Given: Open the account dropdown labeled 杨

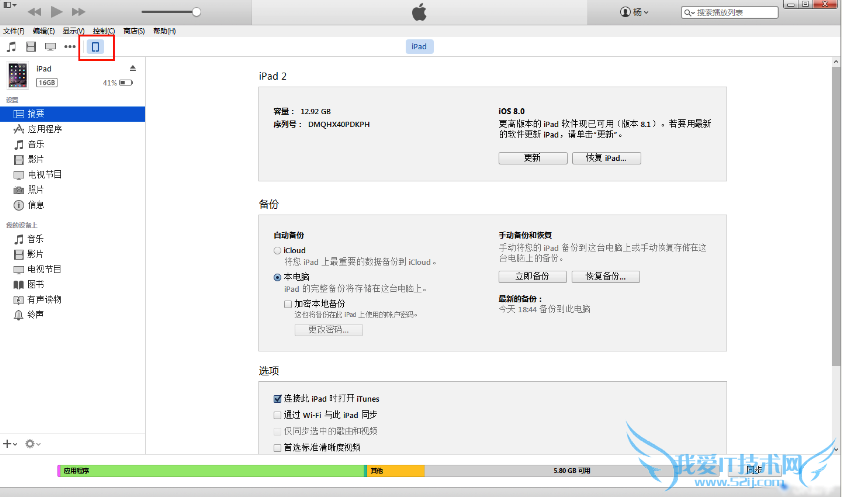Looking at the screenshot, I should 635,12.
